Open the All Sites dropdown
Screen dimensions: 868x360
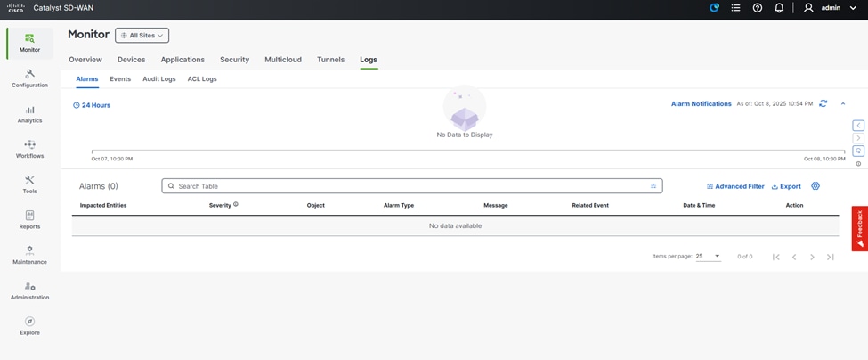pyautogui.click(x=142, y=36)
